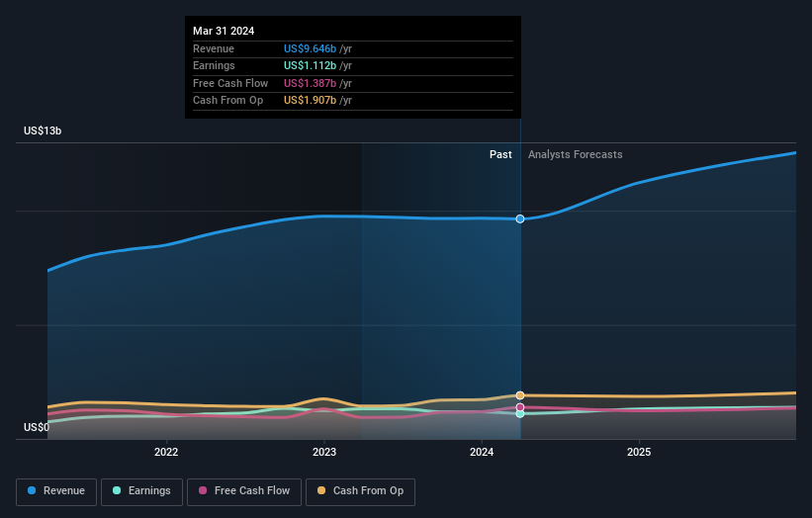The image size is (812, 518).
Task: Toggle the Cash From Op legend button
Action: (360, 491)
